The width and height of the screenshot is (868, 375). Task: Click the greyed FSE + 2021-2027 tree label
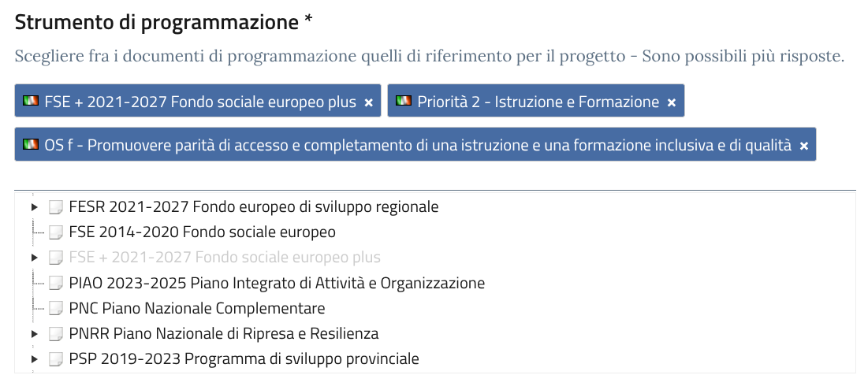(x=225, y=258)
